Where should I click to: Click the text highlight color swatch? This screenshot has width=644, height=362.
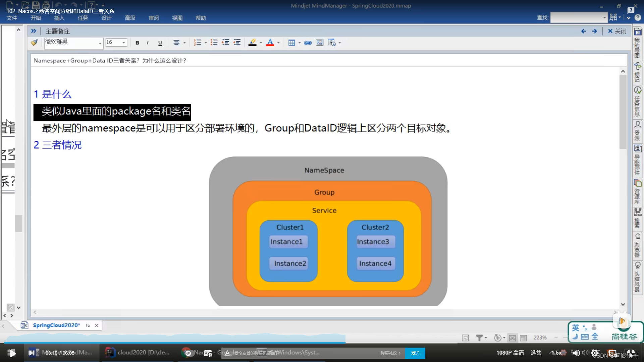(x=253, y=43)
